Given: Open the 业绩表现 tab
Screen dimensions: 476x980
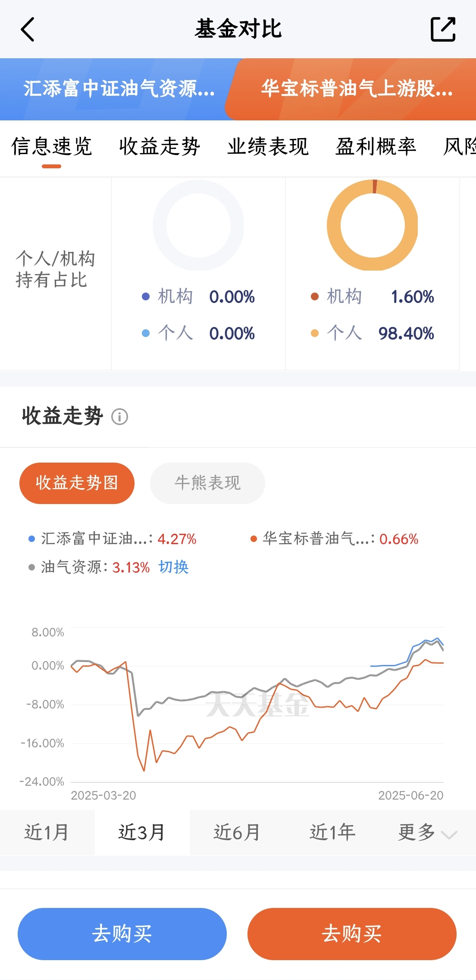Looking at the screenshot, I should pos(268,146).
